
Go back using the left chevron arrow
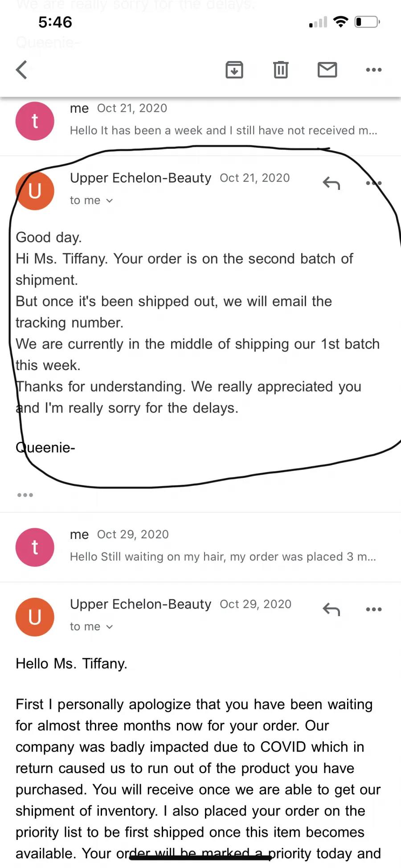coord(21,70)
